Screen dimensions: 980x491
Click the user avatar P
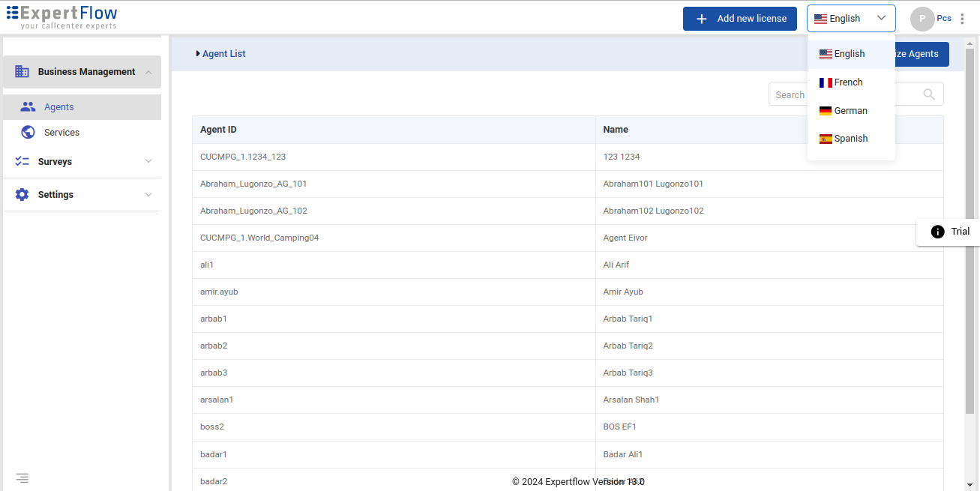point(922,19)
